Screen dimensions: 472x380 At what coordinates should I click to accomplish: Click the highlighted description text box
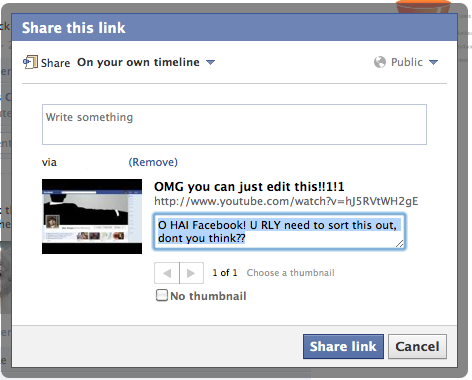[279, 232]
